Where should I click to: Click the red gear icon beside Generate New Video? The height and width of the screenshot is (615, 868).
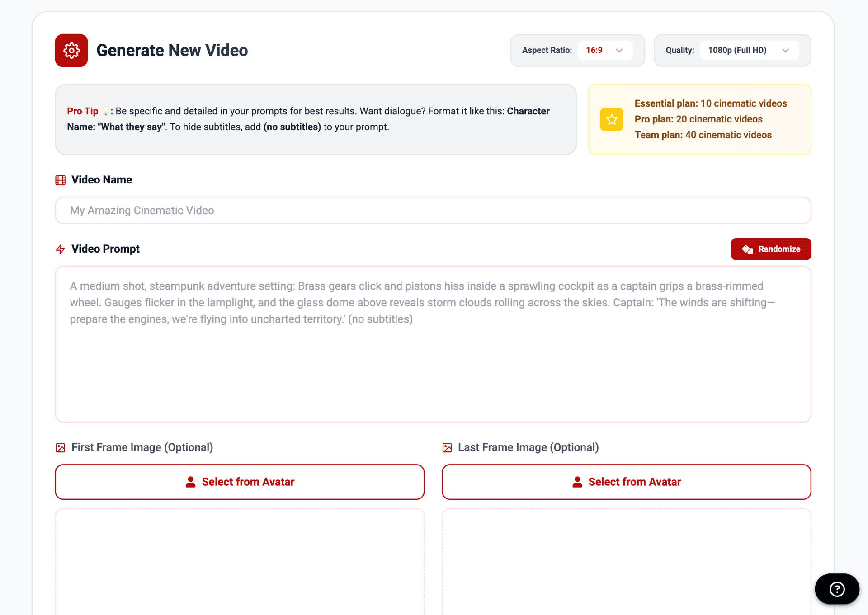tap(71, 51)
